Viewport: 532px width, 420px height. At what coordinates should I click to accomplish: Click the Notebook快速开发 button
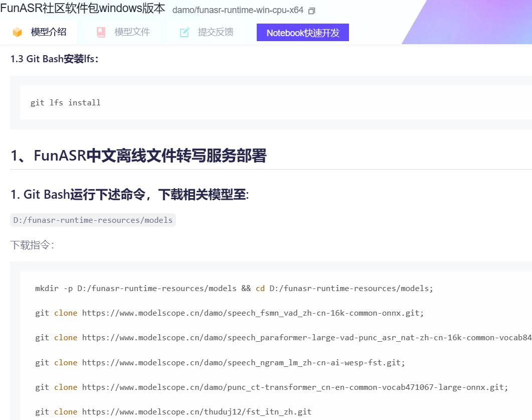point(302,32)
